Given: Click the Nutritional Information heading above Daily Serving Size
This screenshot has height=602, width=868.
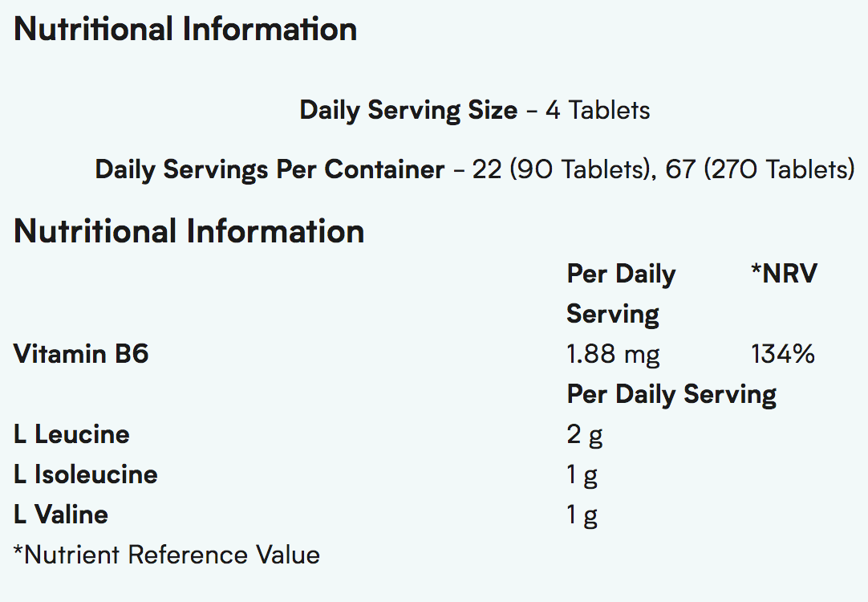Looking at the screenshot, I should (x=185, y=30).
